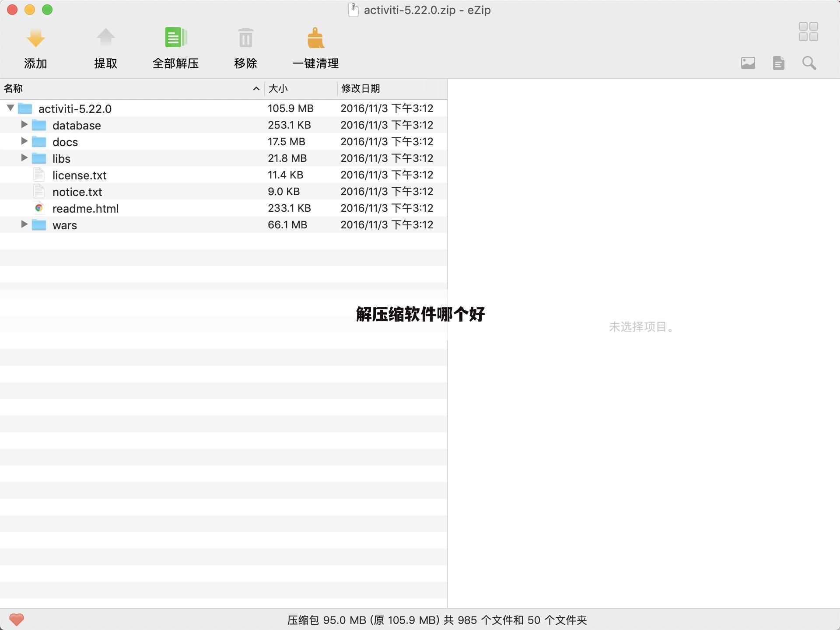Click the yellow minimize window button
840x630 pixels.
click(x=30, y=10)
